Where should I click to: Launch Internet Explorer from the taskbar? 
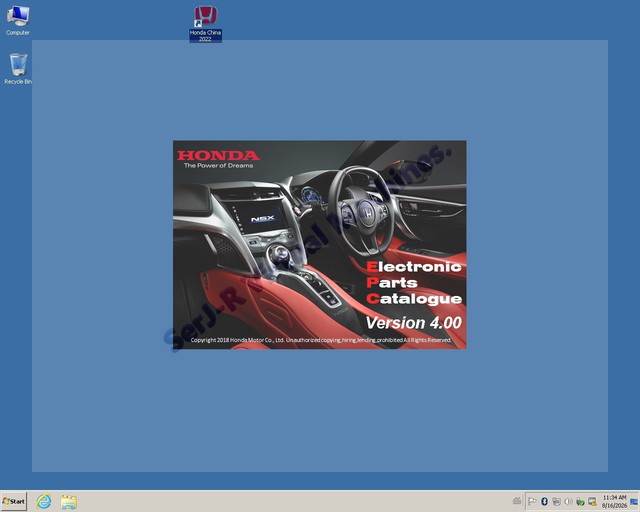click(44, 501)
